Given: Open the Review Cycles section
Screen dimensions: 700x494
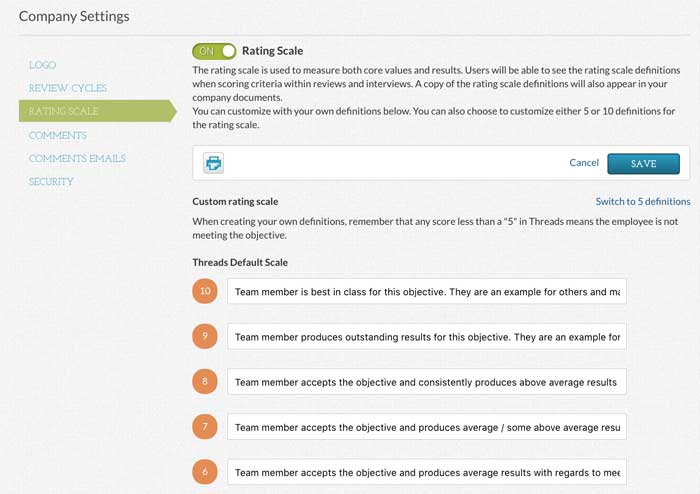Looking at the screenshot, I should tap(68, 88).
